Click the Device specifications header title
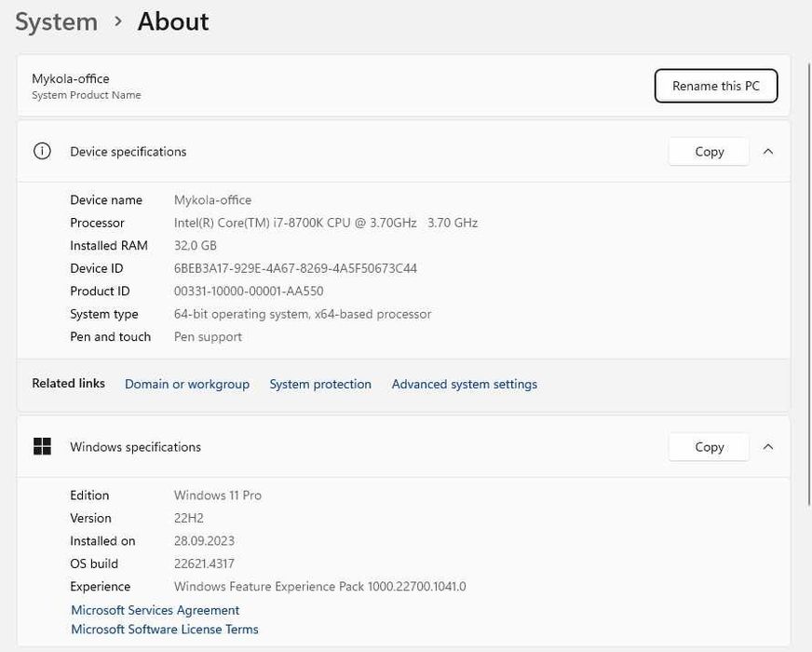The width and height of the screenshot is (812, 652). pos(128,152)
